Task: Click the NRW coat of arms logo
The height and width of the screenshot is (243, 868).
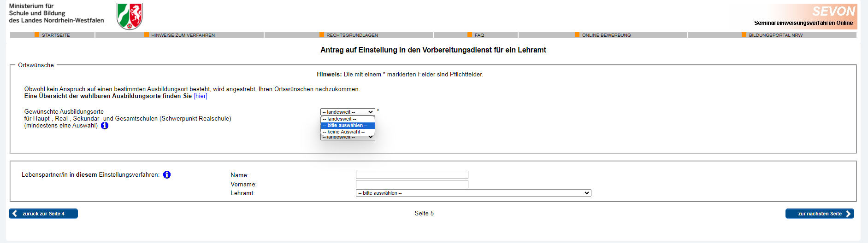Action: coord(130,16)
